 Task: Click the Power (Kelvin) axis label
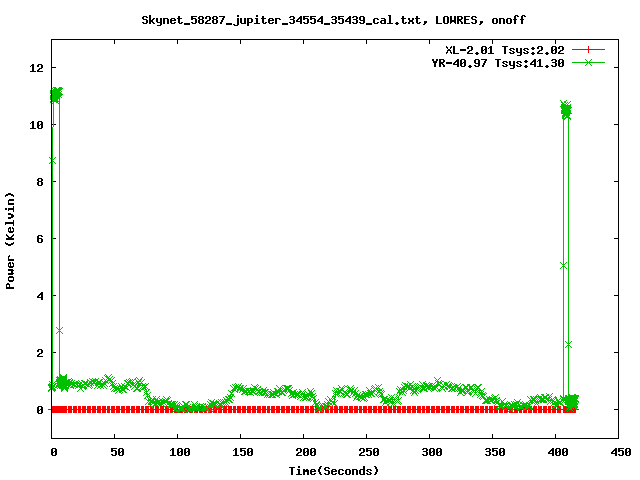[x=10, y=241]
